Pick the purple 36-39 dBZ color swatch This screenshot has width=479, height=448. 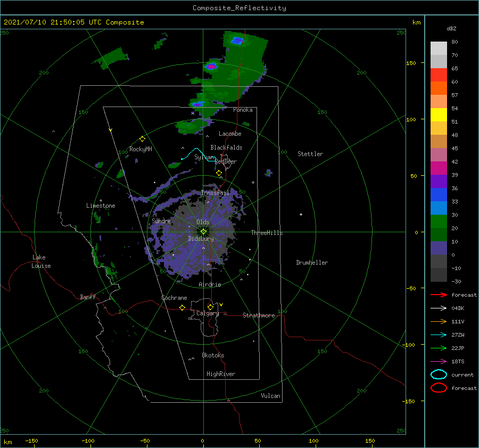[x=439, y=181]
